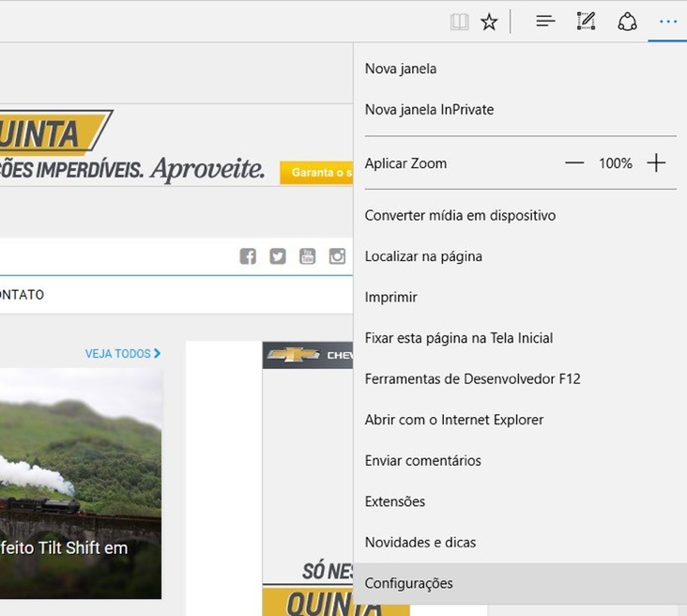
Task: Open the Twitter social icon
Action: (278, 256)
